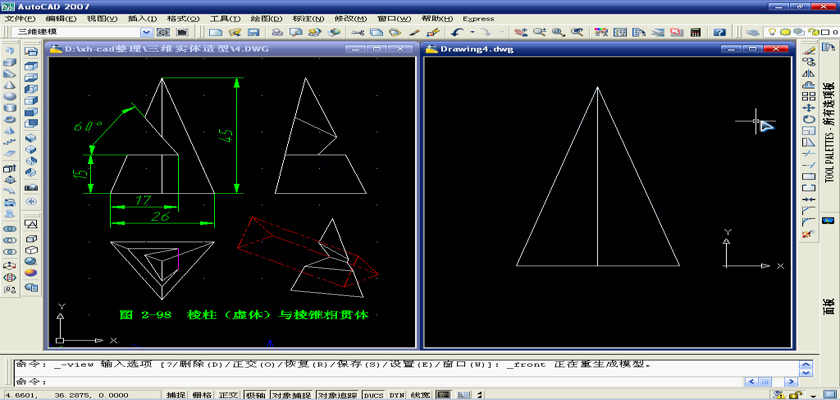
Task: Click the Plot printer icon
Action: (276, 32)
